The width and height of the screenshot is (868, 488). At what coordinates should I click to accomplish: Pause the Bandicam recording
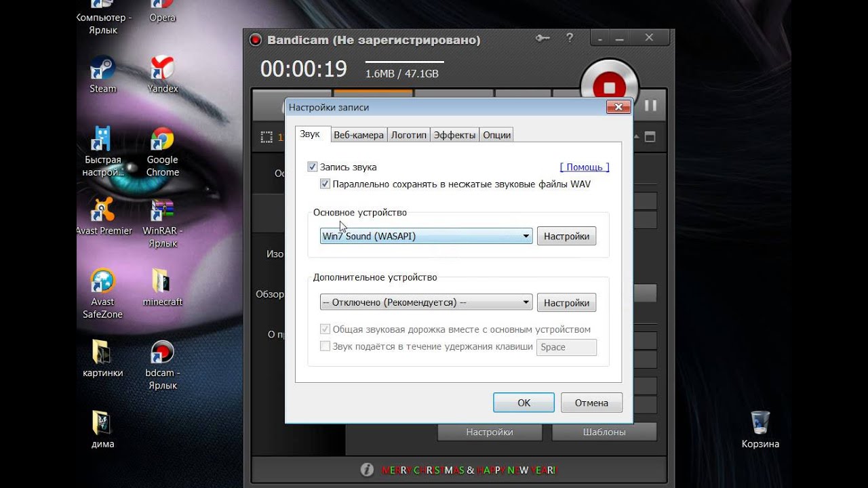[650, 106]
